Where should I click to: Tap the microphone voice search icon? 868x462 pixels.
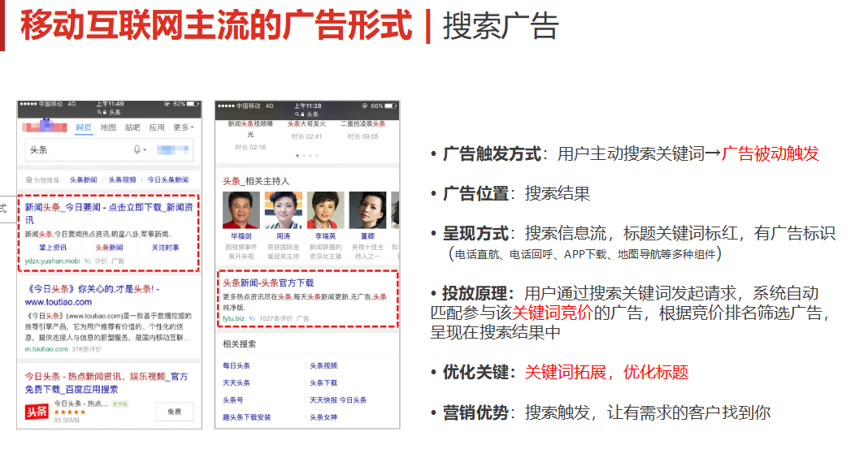point(137,149)
